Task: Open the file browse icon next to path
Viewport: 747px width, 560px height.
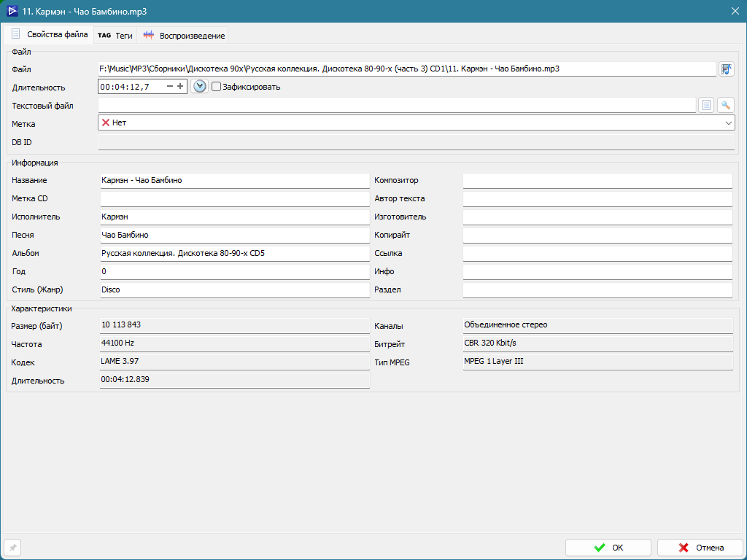Action: click(726, 69)
